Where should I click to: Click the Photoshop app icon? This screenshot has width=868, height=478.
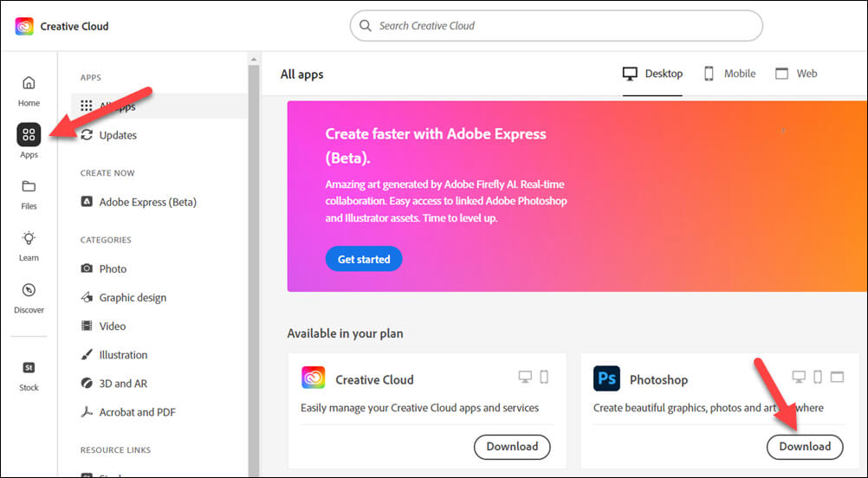tap(606, 378)
